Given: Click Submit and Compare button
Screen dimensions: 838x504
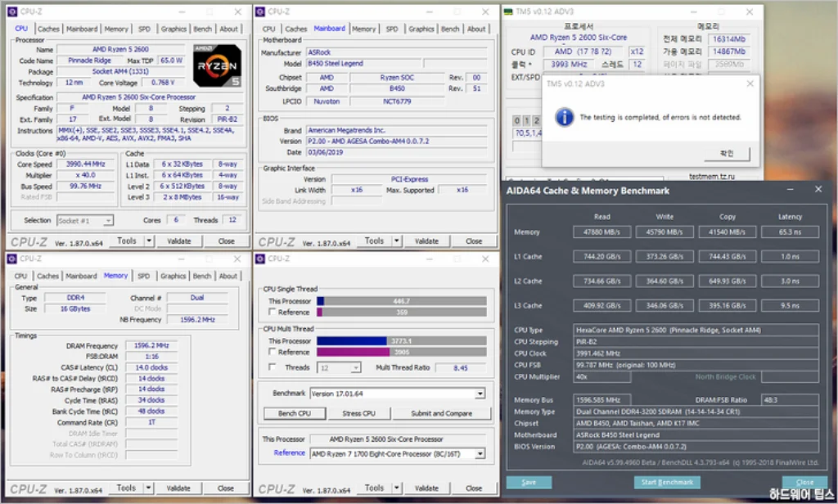Looking at the screenshot, I should (x=441, y=413).
